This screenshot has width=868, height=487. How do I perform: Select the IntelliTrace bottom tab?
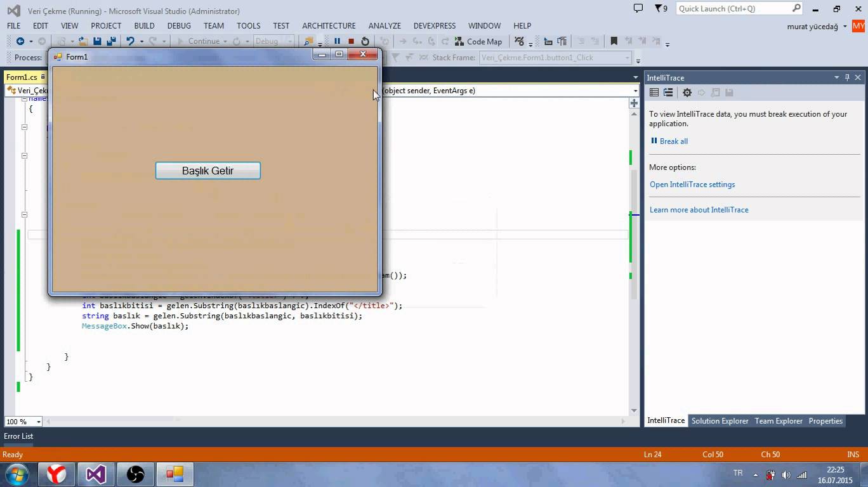[x=666, y=421]
